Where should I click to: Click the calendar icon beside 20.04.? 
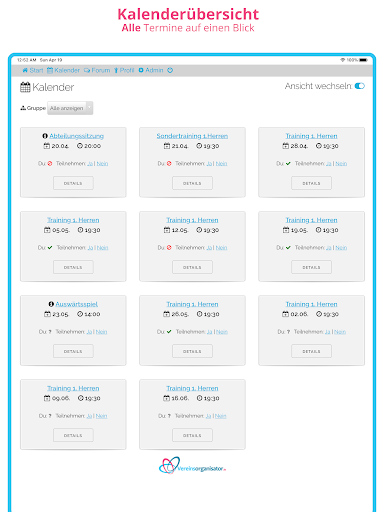click(x=47, y=146)
